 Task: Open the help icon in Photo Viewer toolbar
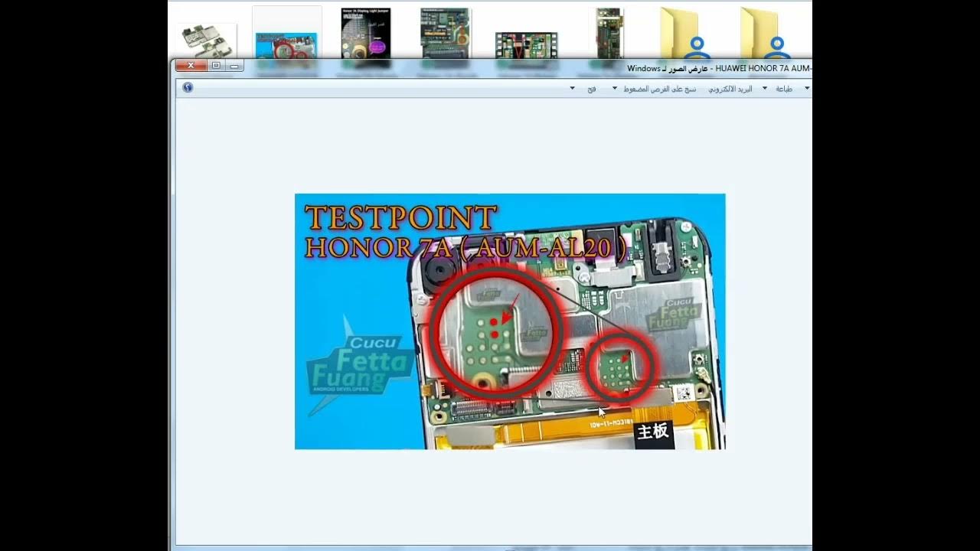tap(188, 88)
